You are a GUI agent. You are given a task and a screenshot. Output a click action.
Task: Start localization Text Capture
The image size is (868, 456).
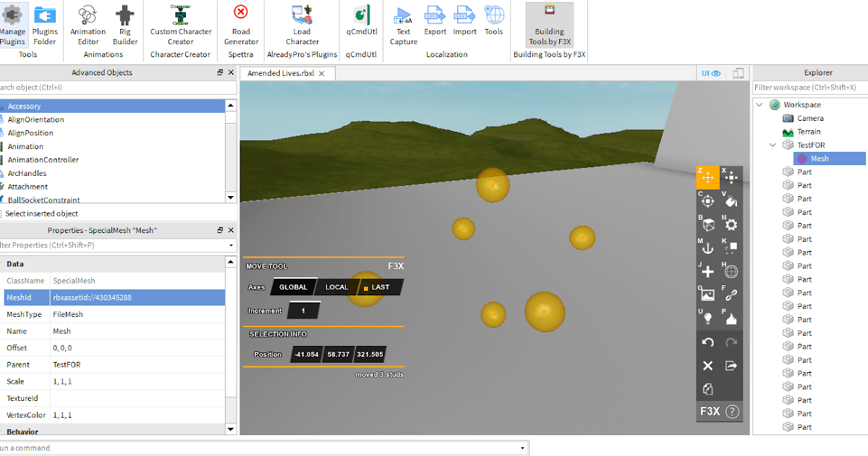tap(404, 25)
